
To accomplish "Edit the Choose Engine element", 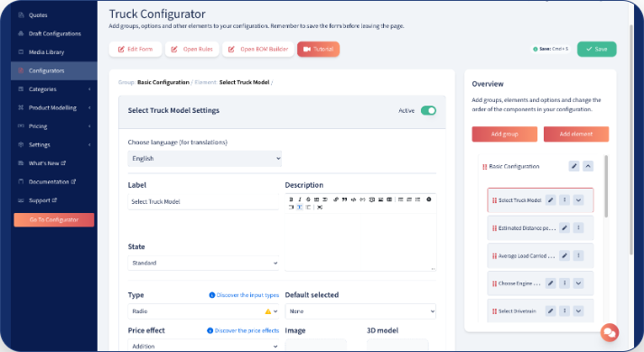I will 551,283.
